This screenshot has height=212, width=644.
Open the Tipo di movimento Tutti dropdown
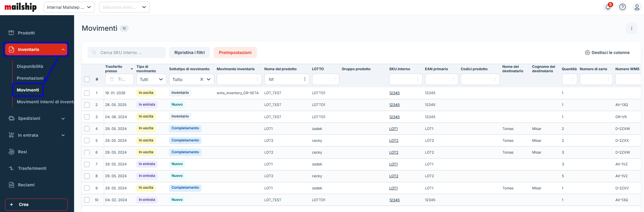tap(151, 79)
